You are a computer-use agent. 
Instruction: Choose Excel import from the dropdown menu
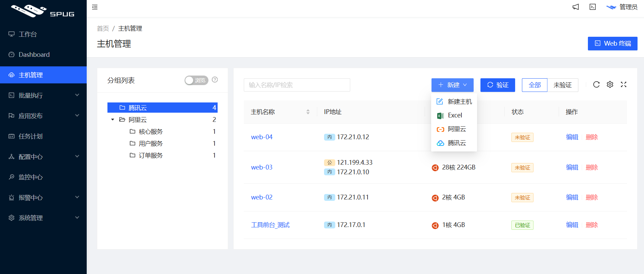[x=455, y=115]
